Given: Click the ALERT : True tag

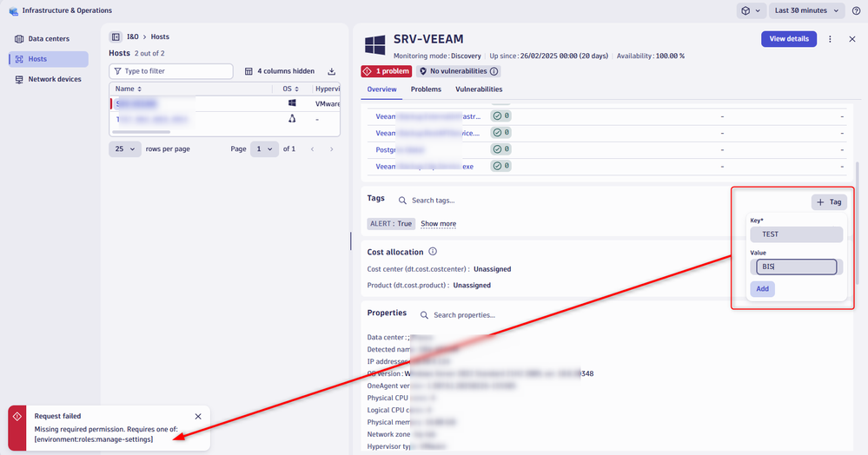Looking at the screenshot, I should pos(391,224).
